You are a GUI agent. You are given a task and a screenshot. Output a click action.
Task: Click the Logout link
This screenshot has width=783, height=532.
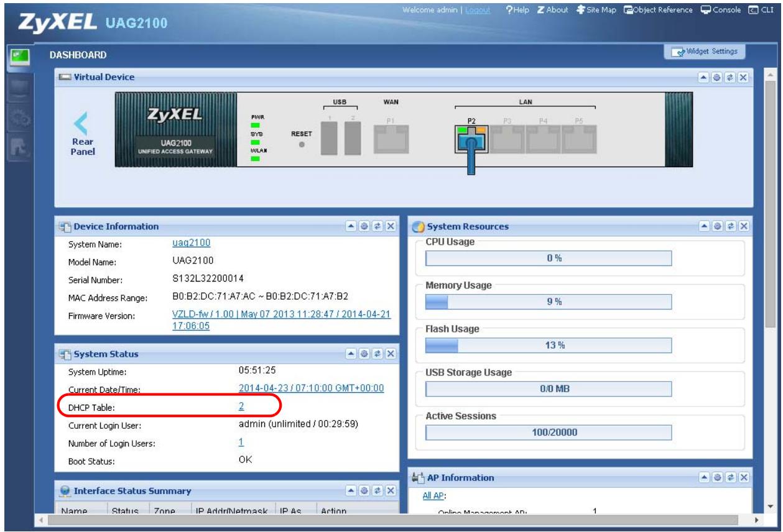479,9
